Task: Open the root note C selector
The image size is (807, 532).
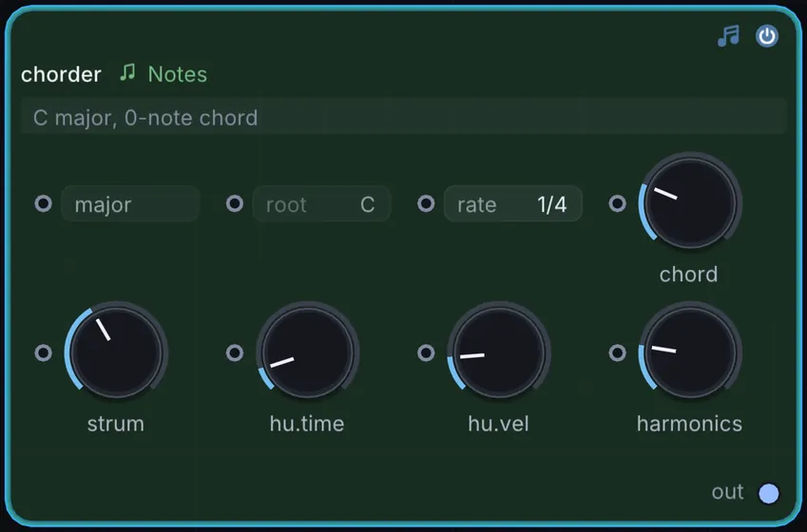Action: click(321, 204)
